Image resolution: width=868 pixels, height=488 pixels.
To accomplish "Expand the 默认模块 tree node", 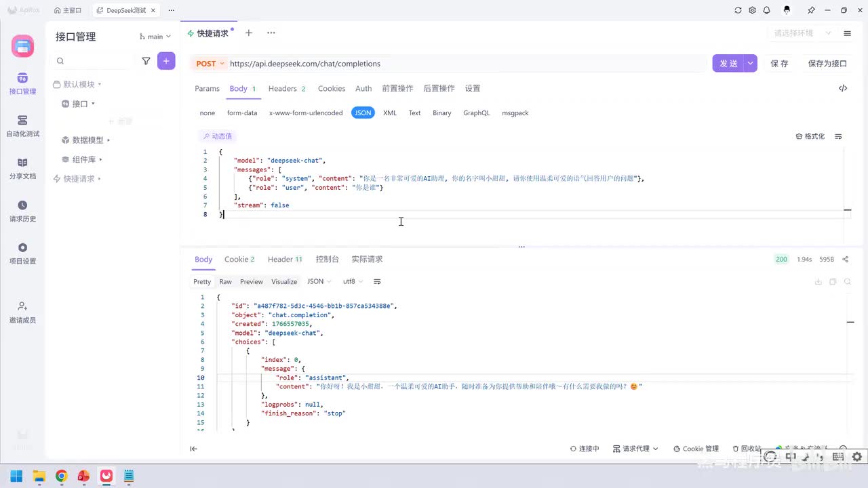I will click(77, 85).
